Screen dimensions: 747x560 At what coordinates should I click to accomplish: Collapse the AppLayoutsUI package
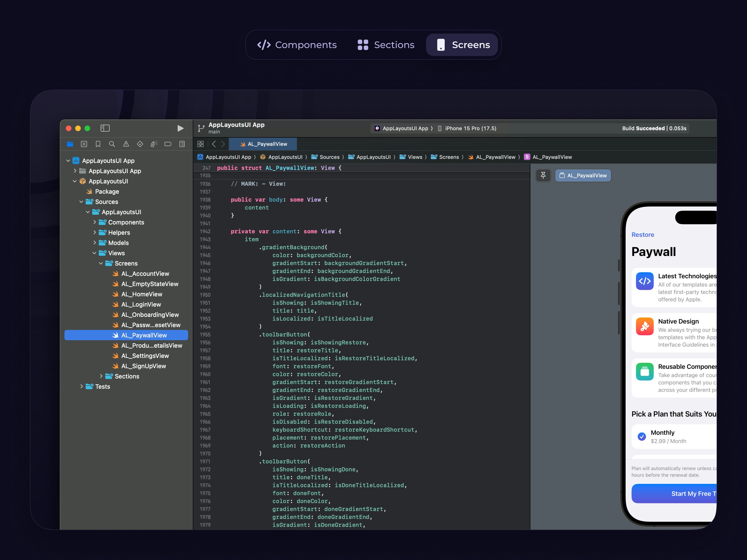pyautogui.click(x=75, y=181)
